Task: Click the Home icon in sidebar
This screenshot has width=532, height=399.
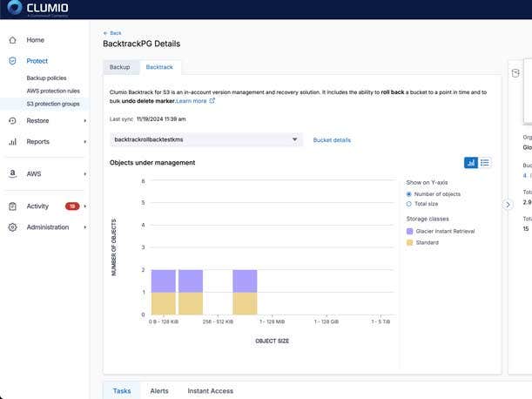Action: [x=12, y=40]
